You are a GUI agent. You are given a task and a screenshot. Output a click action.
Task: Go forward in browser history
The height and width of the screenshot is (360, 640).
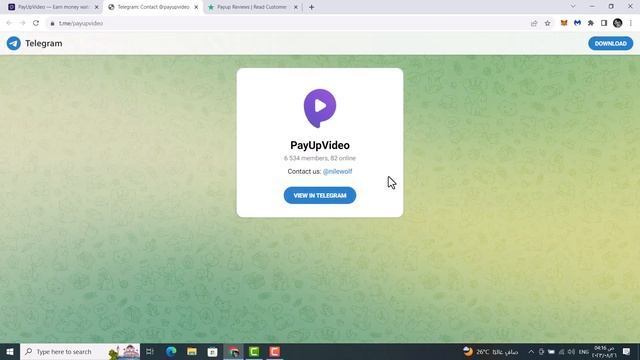[22, 23]
